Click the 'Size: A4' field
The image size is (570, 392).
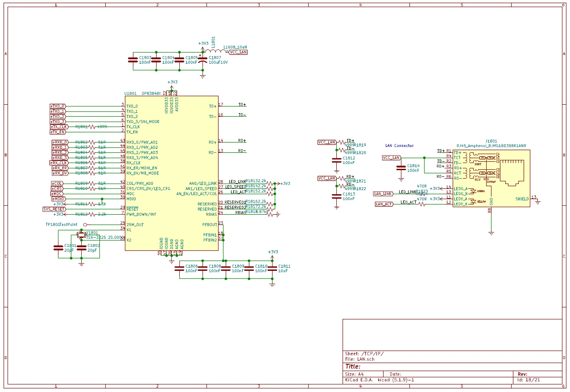tap(354, 374)
